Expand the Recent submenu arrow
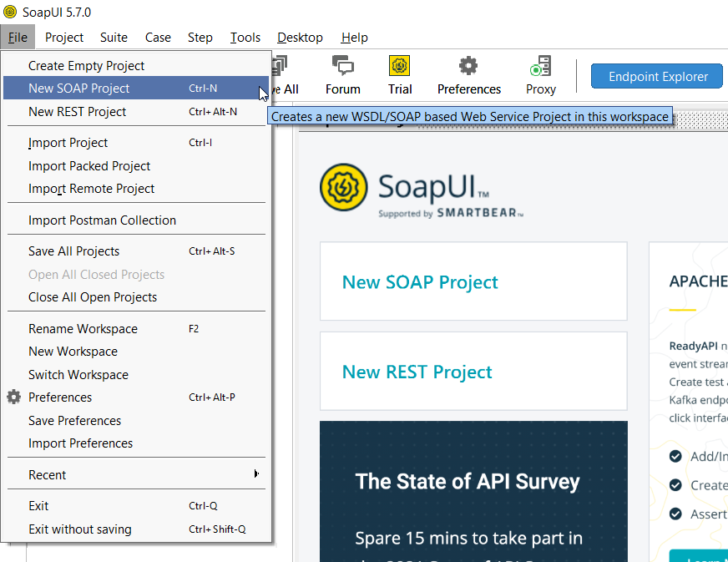728x562 pixels. 256,473
